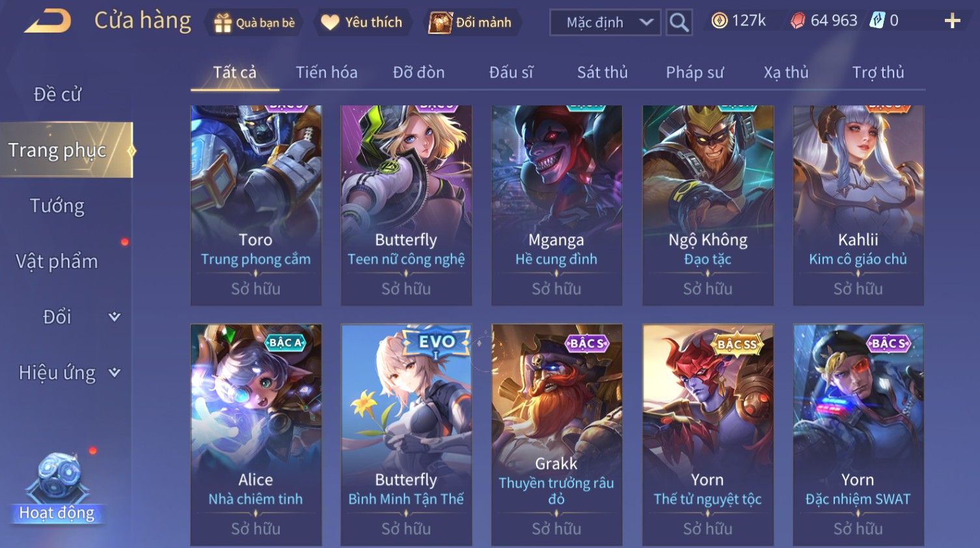
Task: Switch to the Sát thủ tab
Action: 603,72
